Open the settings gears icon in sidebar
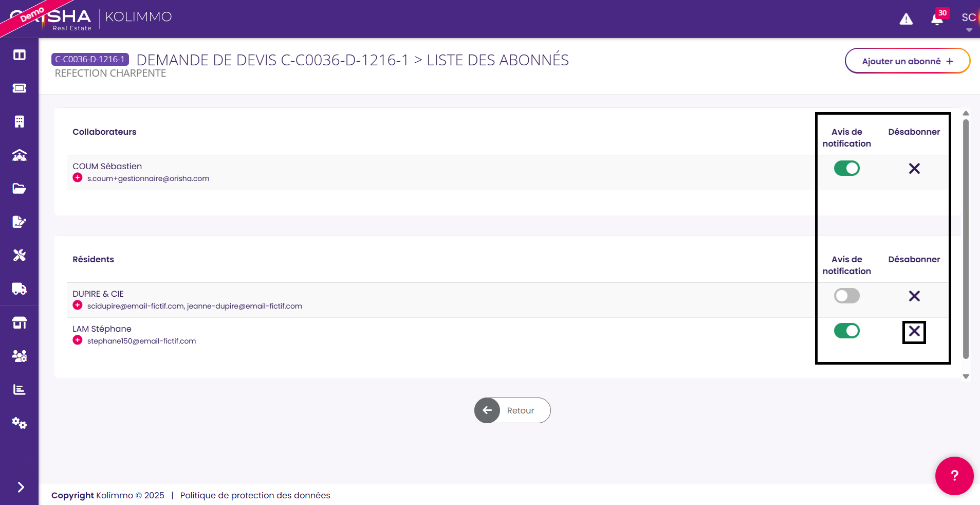980x505 pixels. click(20, 423)
